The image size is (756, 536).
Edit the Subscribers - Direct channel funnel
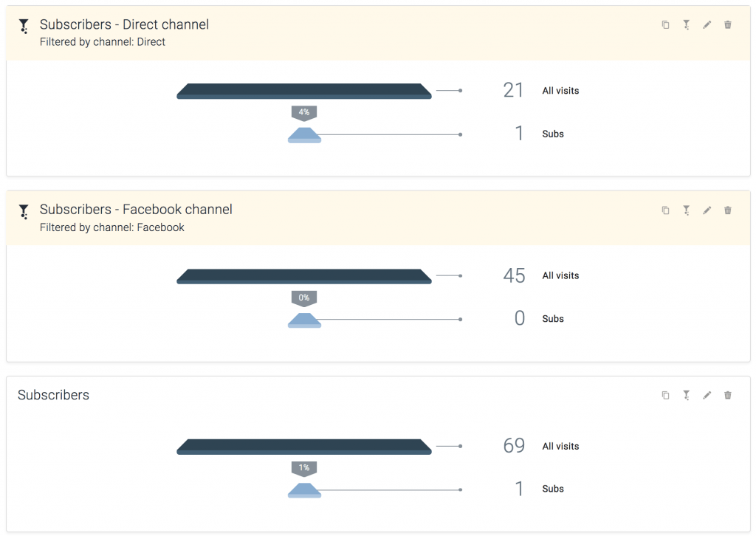click(707, 24)
